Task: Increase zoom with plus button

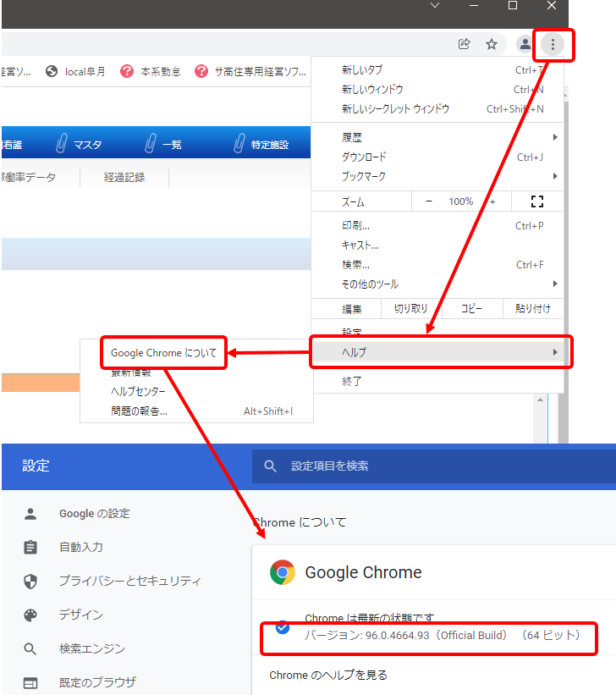Action: pos(492,201)
